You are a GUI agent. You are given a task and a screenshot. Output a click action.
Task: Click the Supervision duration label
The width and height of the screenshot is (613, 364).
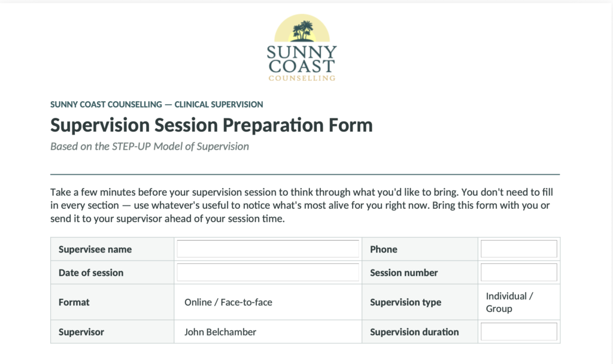click(414, 332)
